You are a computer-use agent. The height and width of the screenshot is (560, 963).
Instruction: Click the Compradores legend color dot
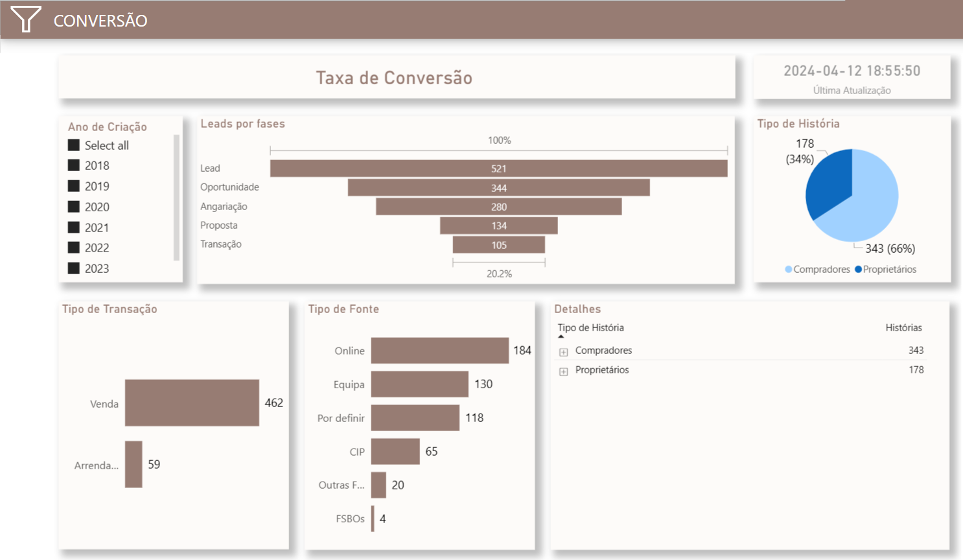pos(788,269)
